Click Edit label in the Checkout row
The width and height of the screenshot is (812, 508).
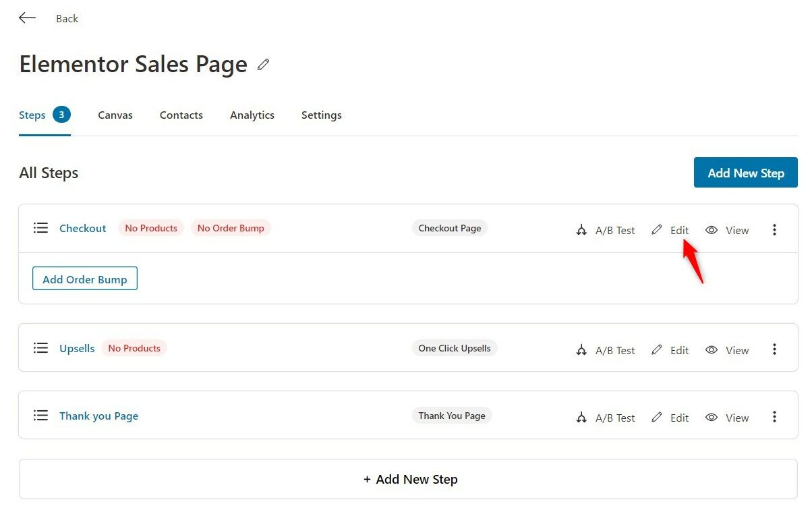(680, 231)
